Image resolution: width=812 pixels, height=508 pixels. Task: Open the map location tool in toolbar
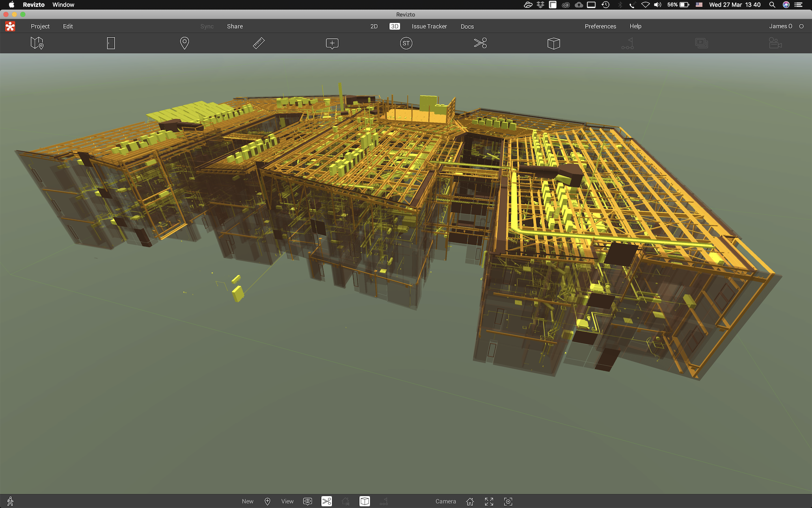tap(37, 43)
